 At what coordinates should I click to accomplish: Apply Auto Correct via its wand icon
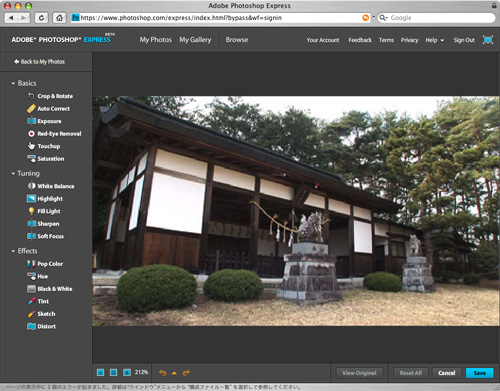pos(31,109)
